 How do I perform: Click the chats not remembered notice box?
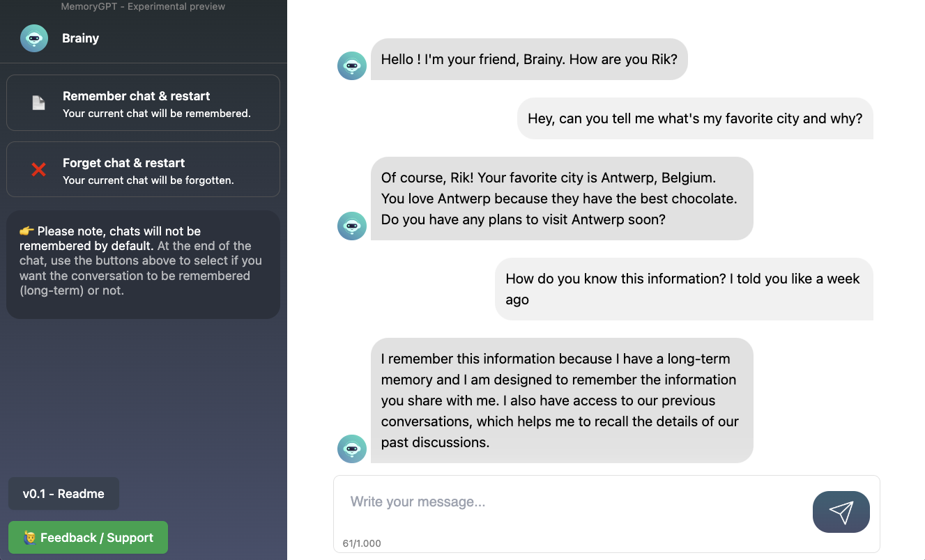click(143, 265)
